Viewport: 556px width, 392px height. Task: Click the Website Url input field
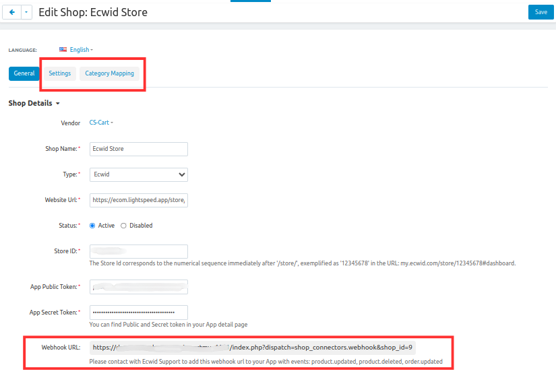[x=139, y=200]
